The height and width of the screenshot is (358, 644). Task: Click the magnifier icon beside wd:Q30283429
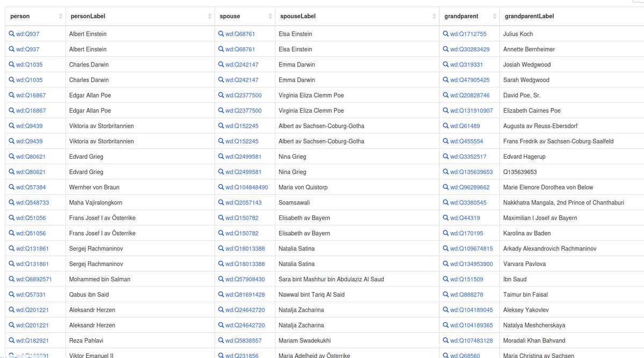pos(445,49)
